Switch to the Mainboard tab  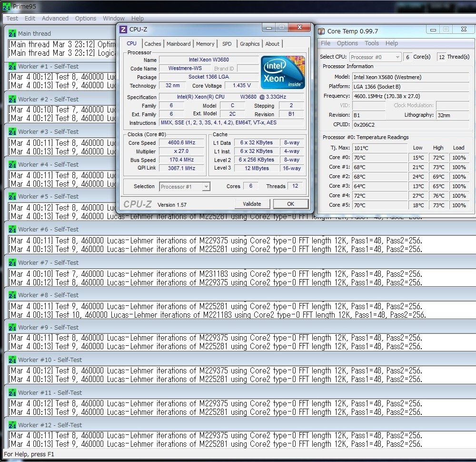point(178,44)
